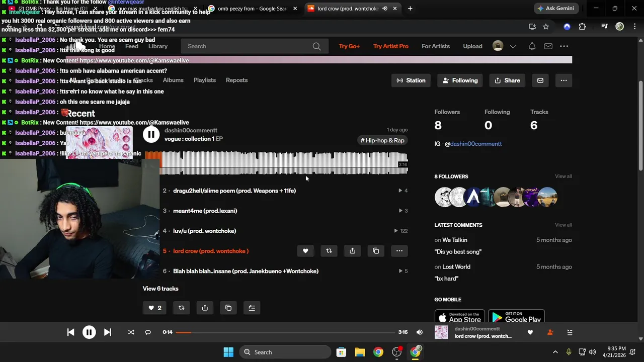644x362 pixels.
Task: Open the Lost World comment track
Action: (x=456, y=267)
